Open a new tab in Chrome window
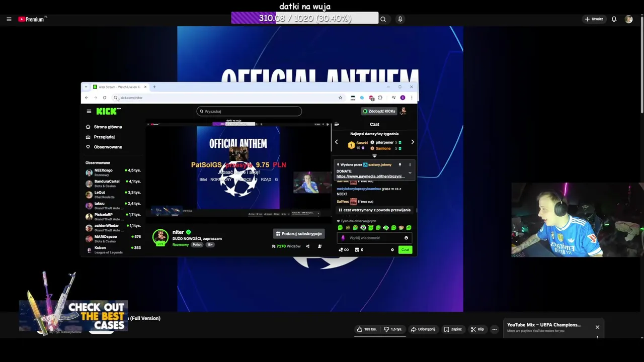Viewport: 644px width, 362px height. (154, 87)
